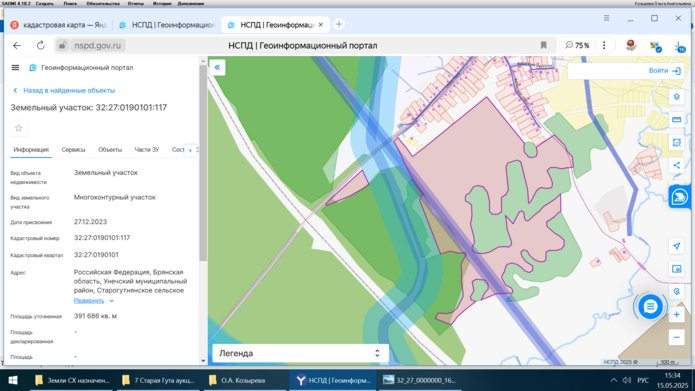The width and height of the screenshot is (695, 391).
Task: Switch to the кадастровая карта Яндекс tab
Action: click(59, 25)
